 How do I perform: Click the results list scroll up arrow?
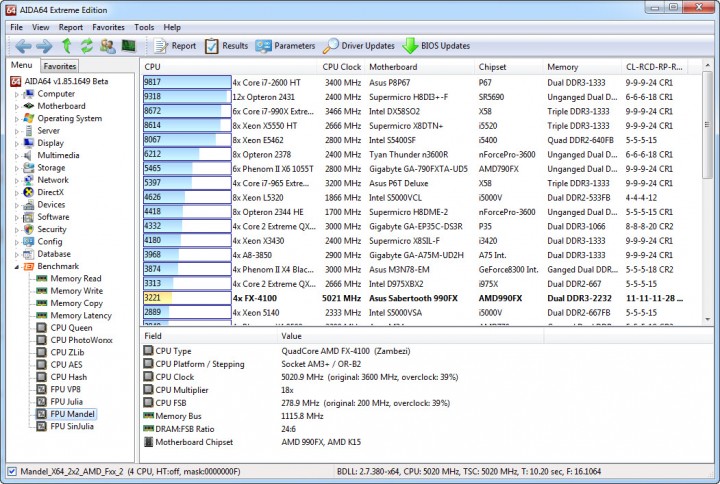click(707, 66)
